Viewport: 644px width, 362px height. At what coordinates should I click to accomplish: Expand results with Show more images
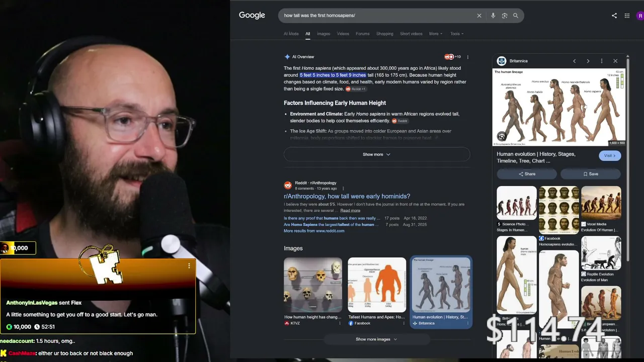coord(377,339)
